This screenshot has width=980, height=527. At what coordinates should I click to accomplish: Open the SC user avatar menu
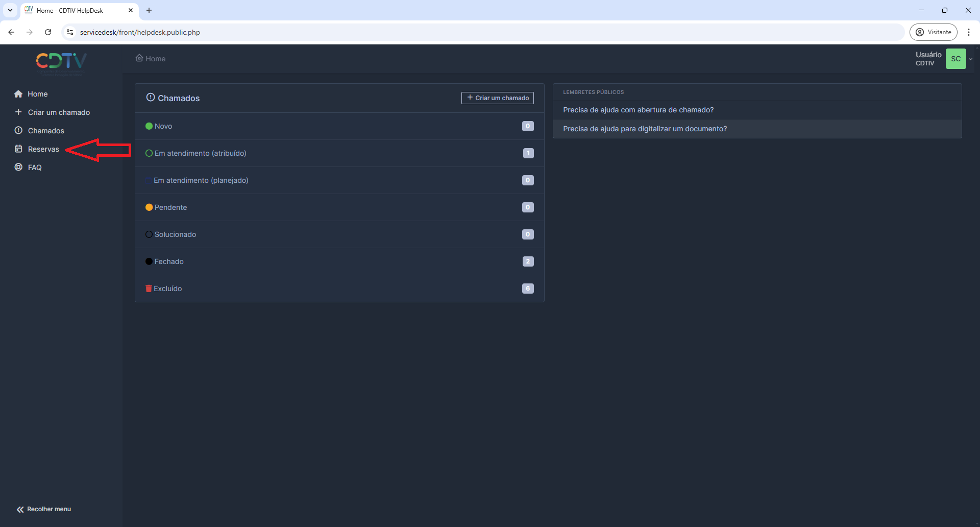(955, 59)
